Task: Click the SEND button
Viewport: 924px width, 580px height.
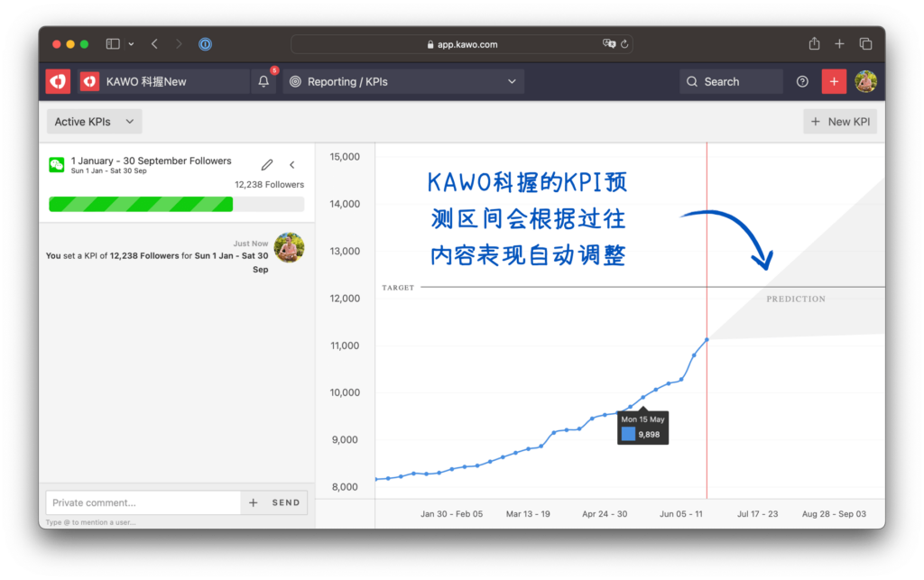Action: tap(286, 502)
